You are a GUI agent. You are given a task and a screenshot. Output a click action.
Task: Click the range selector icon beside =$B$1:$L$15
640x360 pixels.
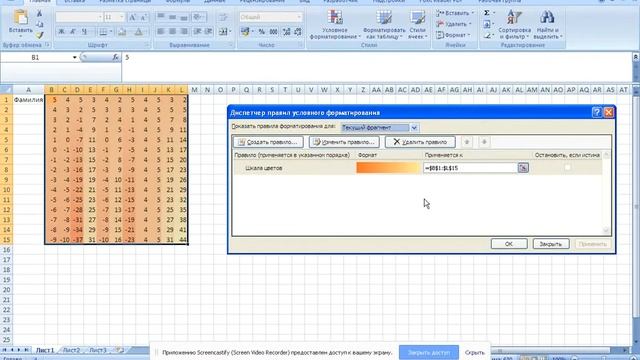tap(523, 168)
